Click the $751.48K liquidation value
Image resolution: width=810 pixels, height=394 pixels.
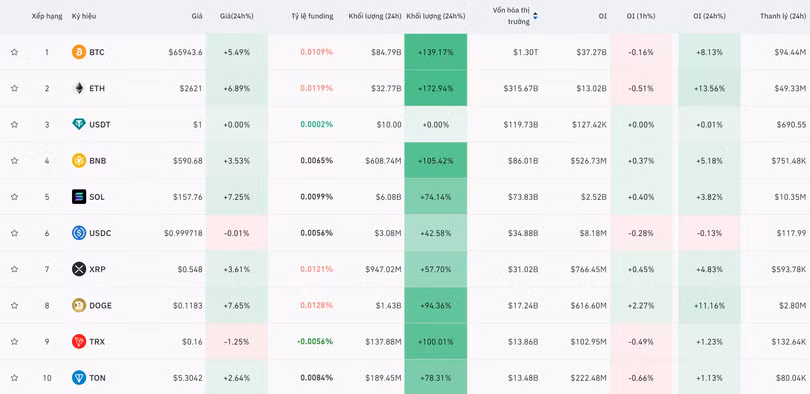pos(790,161)
